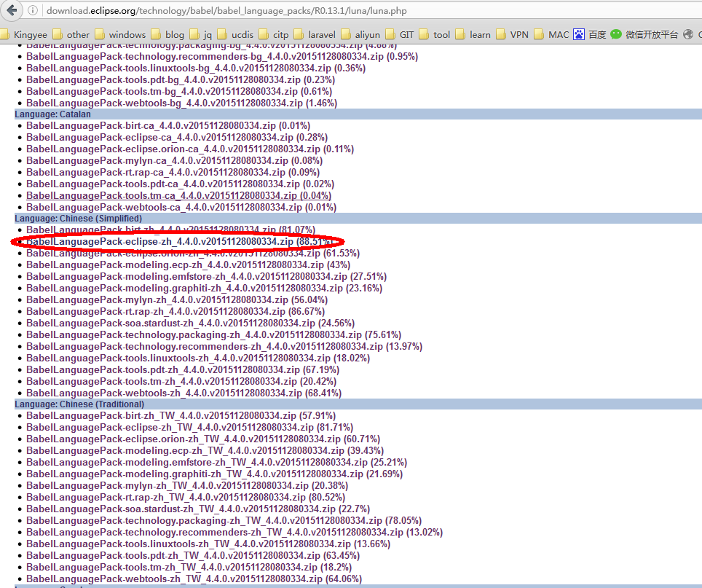Open the laravel bookmark folder
The height and width of the screenshot is (588, 702).
pos(315,34)
